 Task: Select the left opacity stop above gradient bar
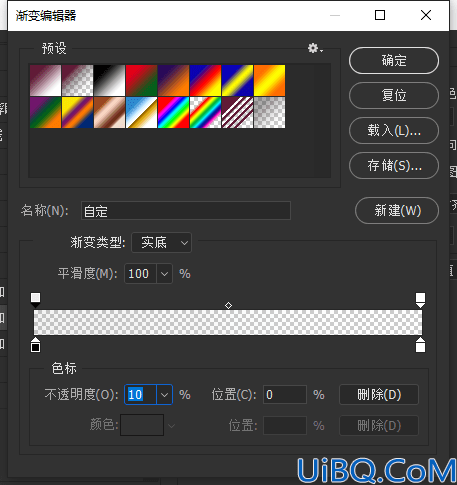click(35, 300)
